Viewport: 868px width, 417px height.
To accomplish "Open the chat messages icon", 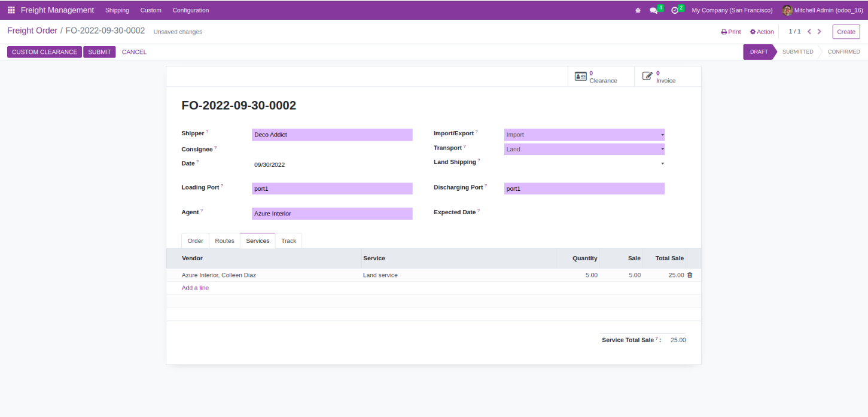I will click(x=654, y=10).
